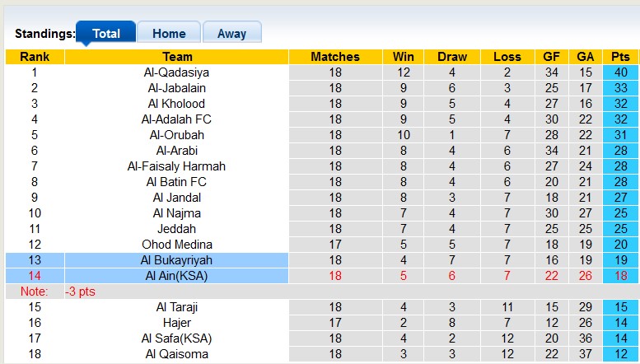Open the Al-Jabalain team link
The height and width of the screenshot is (364, 640).
click(x=176, y=88)
